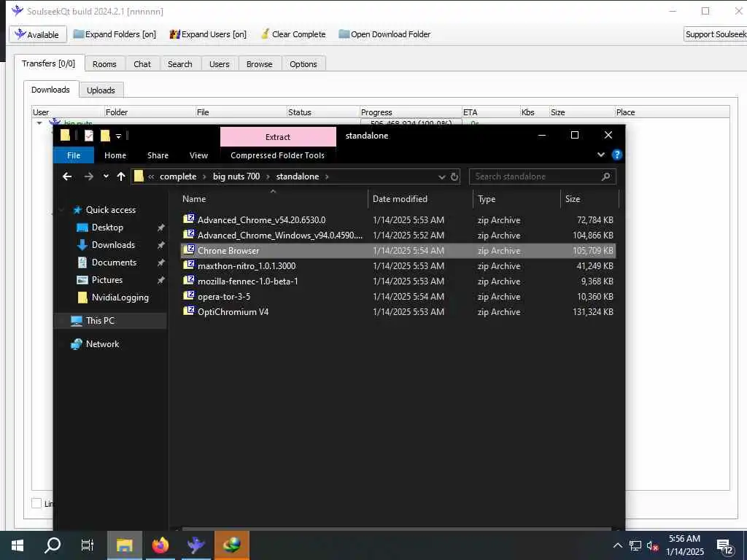Sort files by the Name column header
The width and height of the screenshot is (747, 560).
[273, 199]
